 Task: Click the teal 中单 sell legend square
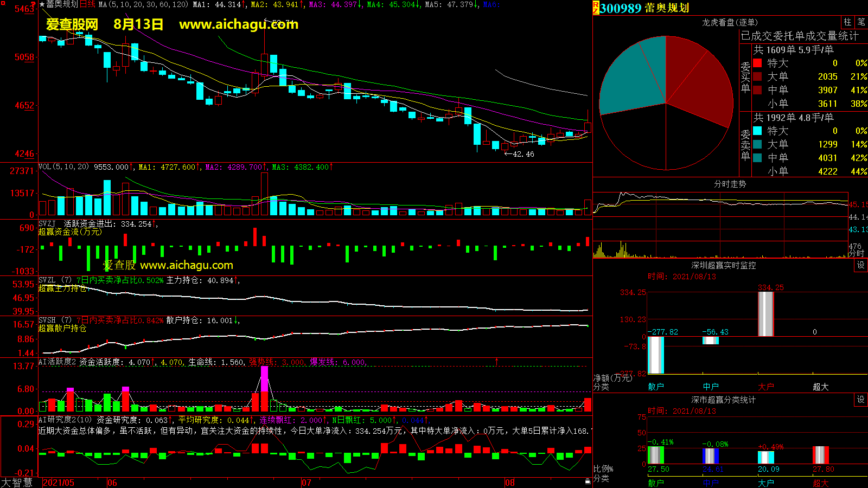coord(757,158)
